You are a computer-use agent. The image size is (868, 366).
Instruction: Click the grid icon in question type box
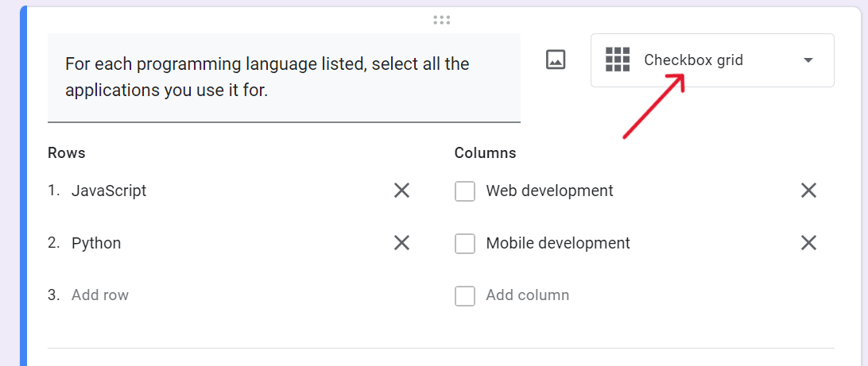click(x=618, y=60)
